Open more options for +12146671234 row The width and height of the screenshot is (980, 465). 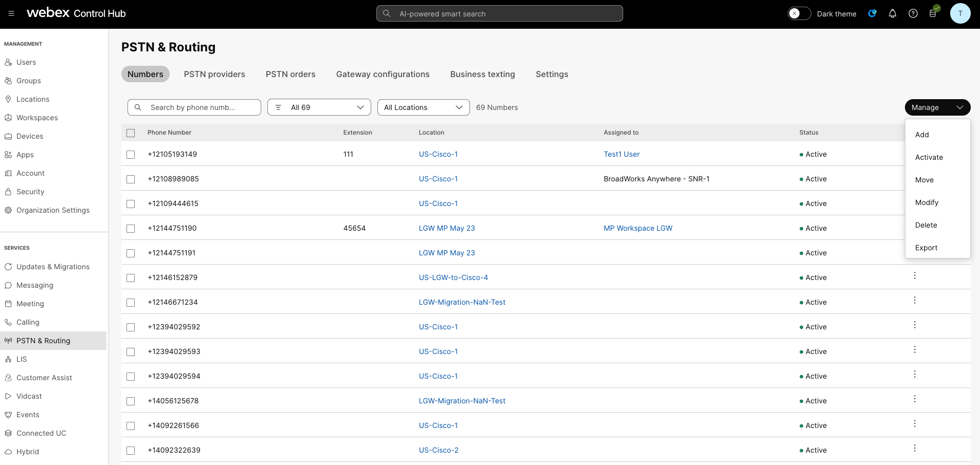coord(915,300)
